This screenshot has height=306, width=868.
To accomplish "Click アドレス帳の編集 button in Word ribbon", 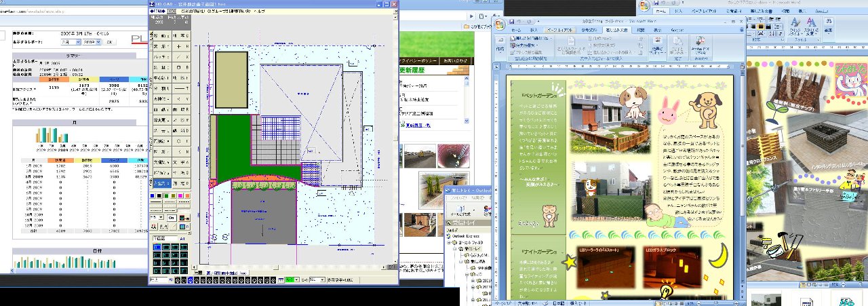I will pos(526,52).
